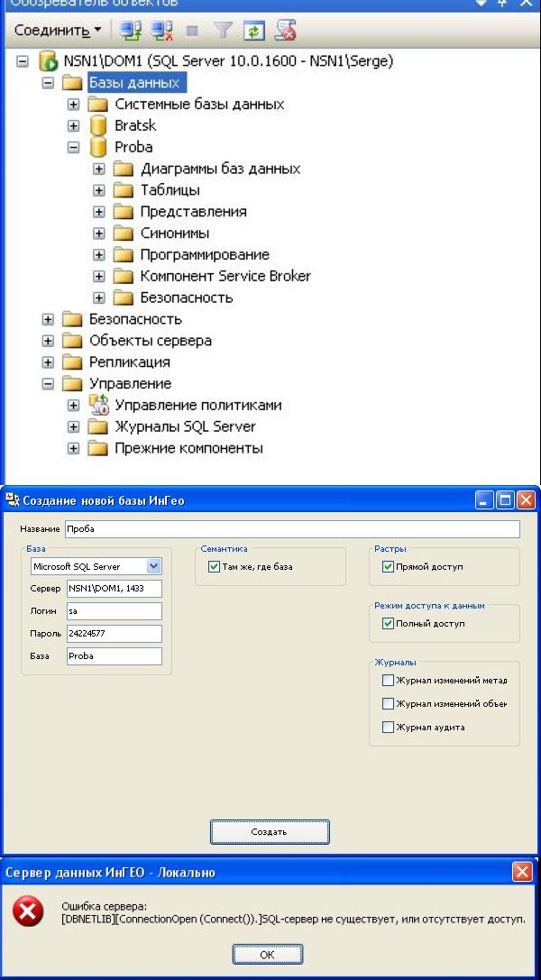Click the Синонимы folder icon
541x980 pixels.
pyautogui.click(x=124, y=234)
